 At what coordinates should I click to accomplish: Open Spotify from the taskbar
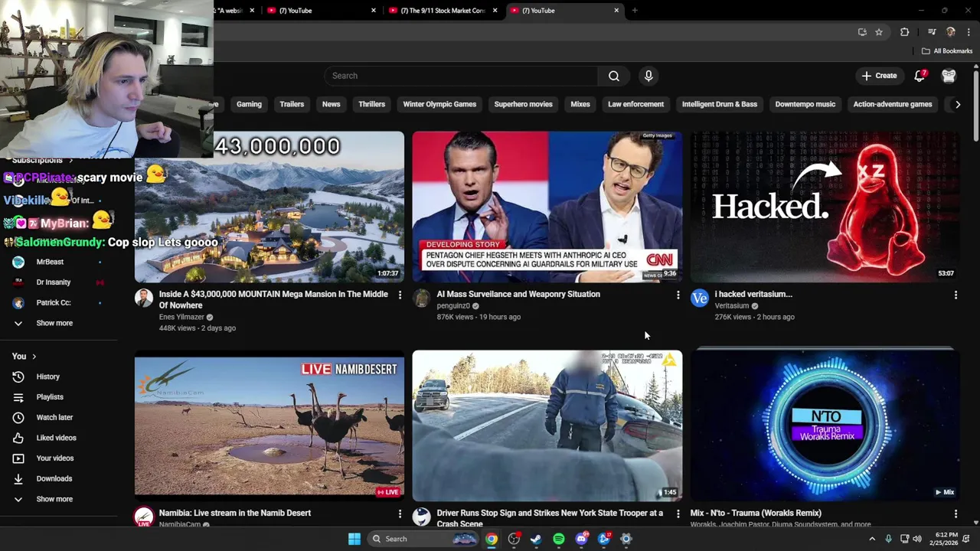click(559, 539)
